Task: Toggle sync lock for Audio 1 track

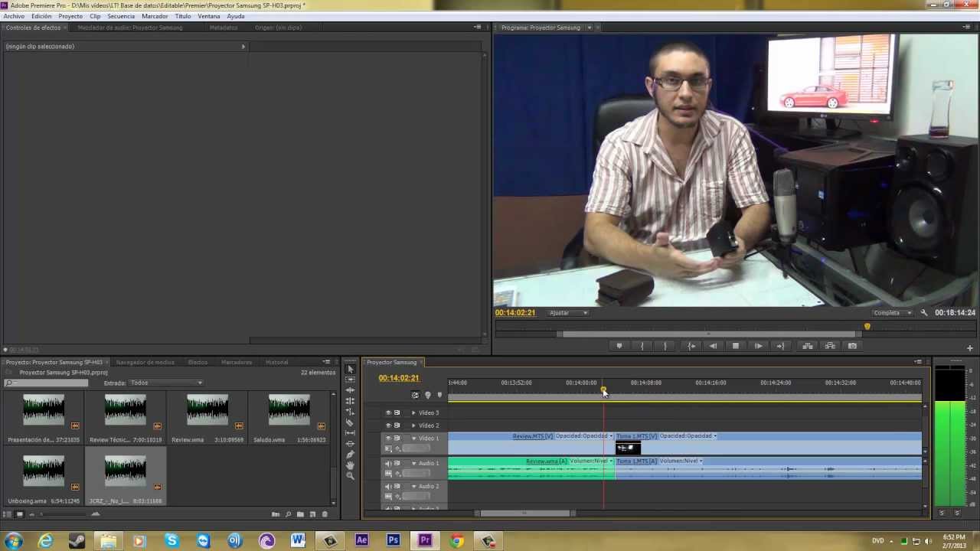Action: point(397,463)
